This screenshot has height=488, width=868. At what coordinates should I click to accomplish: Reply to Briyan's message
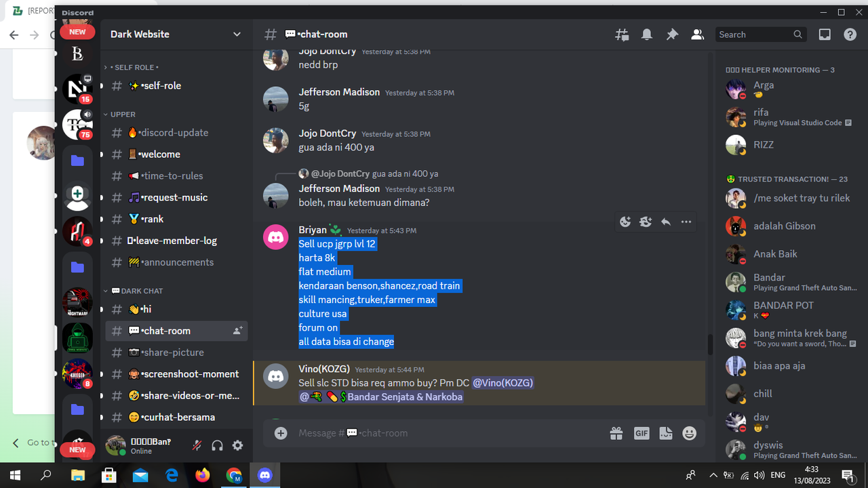coord(666,222)
